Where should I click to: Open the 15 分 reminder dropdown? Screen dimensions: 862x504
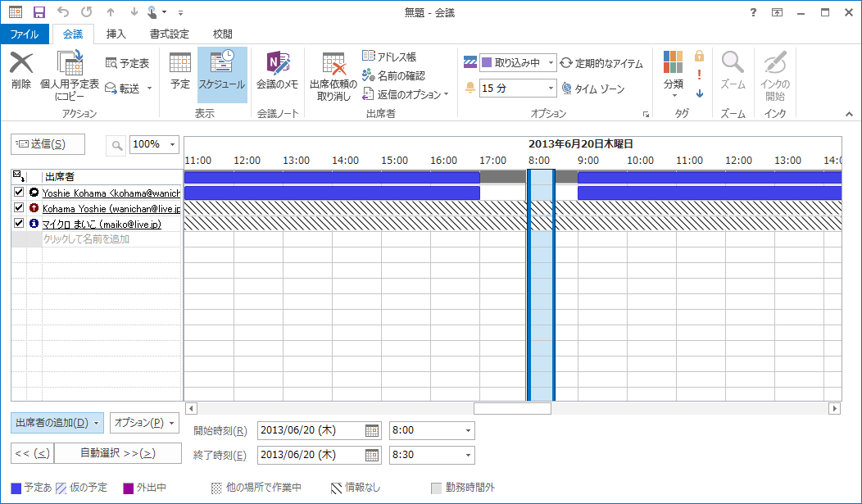pyautogui.click(x=551, y=89)
